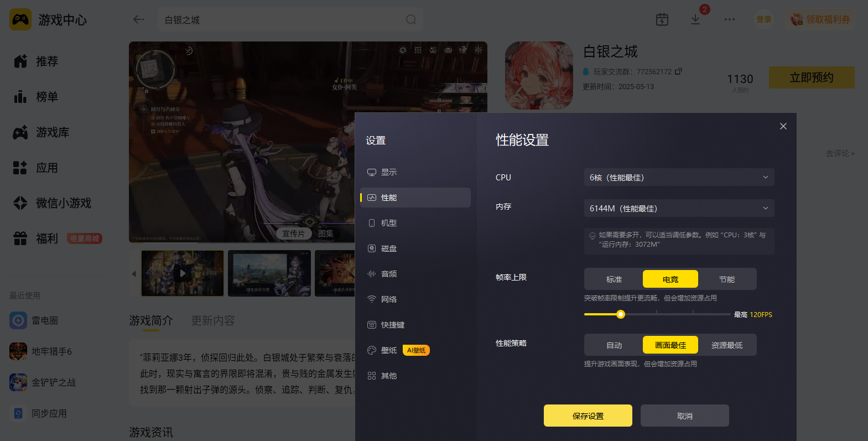Click 立即预约 button
Viewport: 868px width, 441px height.
(x=812, y=77)
